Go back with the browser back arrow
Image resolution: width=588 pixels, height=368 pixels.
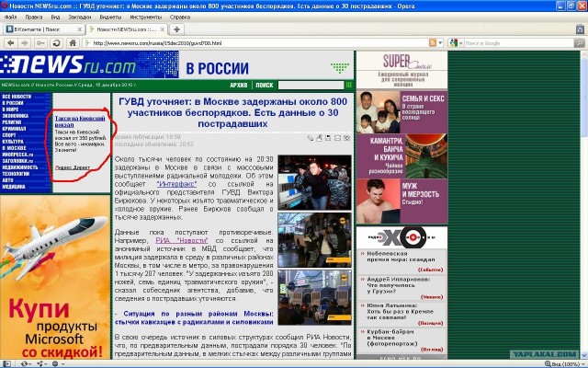pos(10,43)
